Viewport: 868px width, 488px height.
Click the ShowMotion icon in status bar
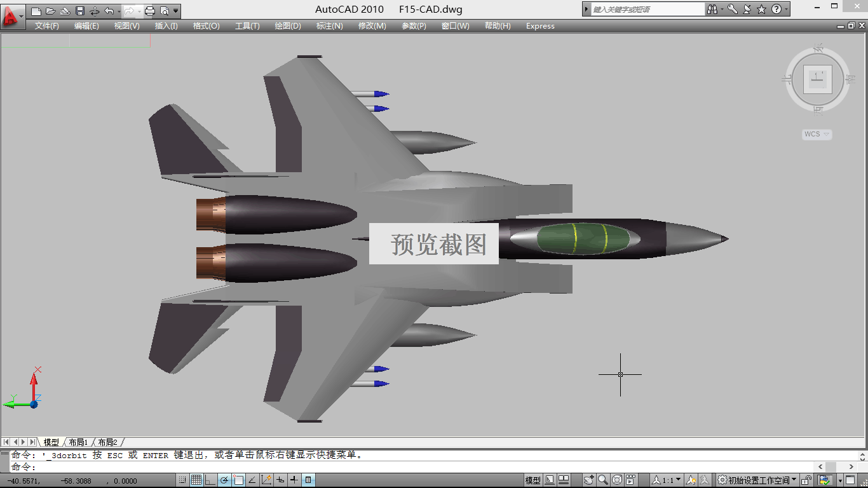tap(630, 480)
